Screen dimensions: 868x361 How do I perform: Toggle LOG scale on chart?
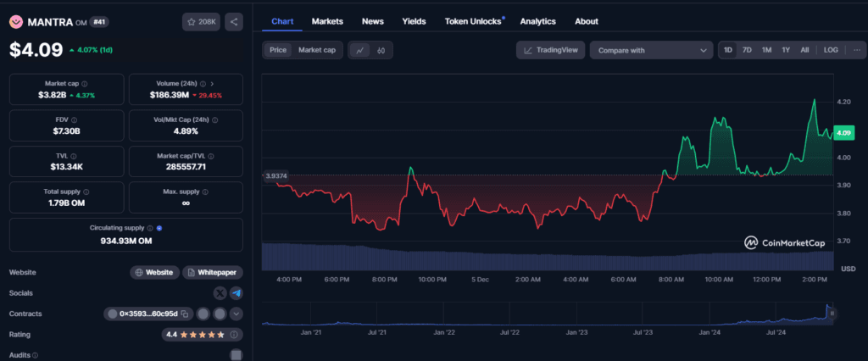831,50
